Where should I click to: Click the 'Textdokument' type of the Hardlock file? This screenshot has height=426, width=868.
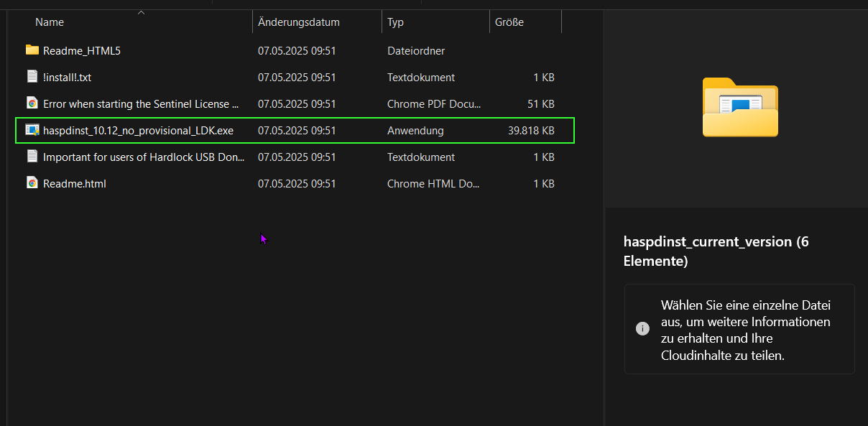(421, 157)
